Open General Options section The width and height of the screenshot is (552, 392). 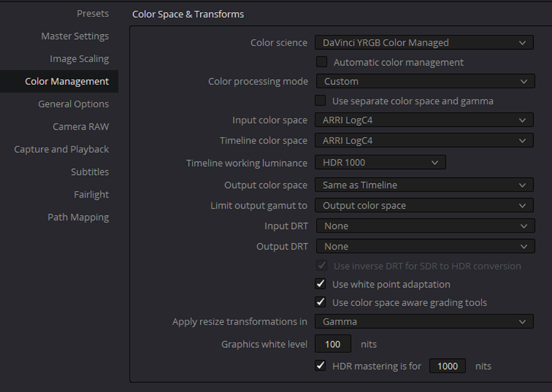click(x=73, y=104)
